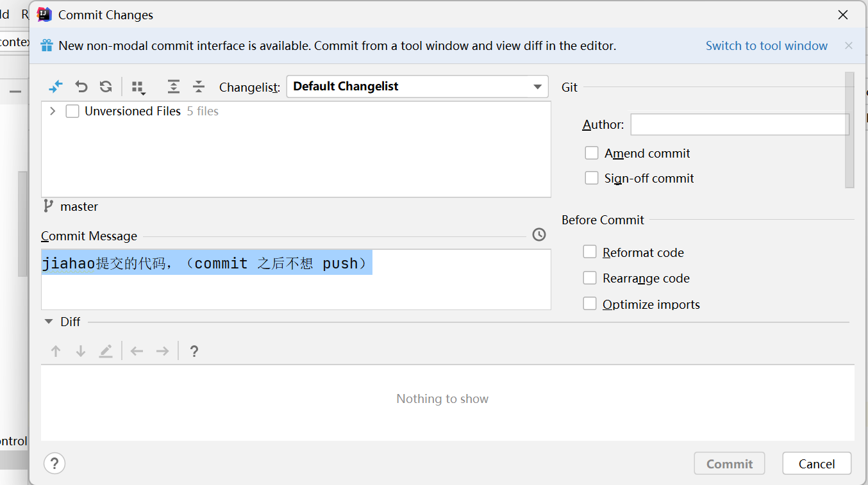The image size is (868, 485).
Task: Click the Rollback undo icon
Action: [x=81, y=86]
